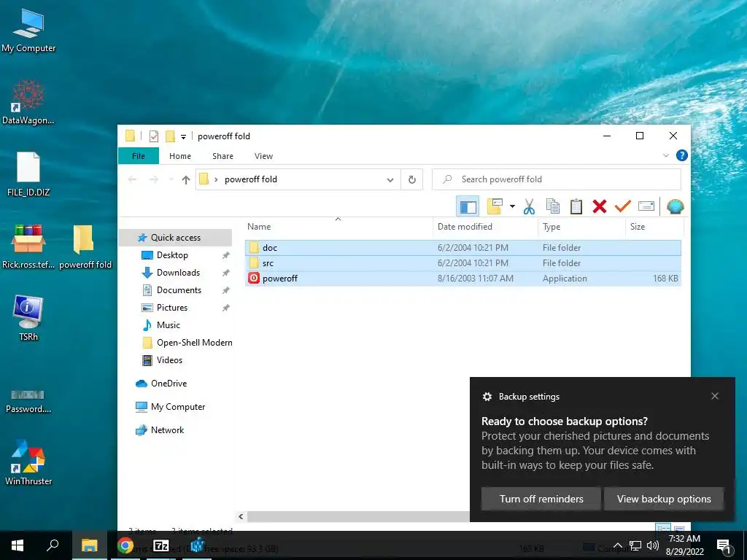Select the poweroff application file
Screen dimensions: 747x560
tap(463, 278)
